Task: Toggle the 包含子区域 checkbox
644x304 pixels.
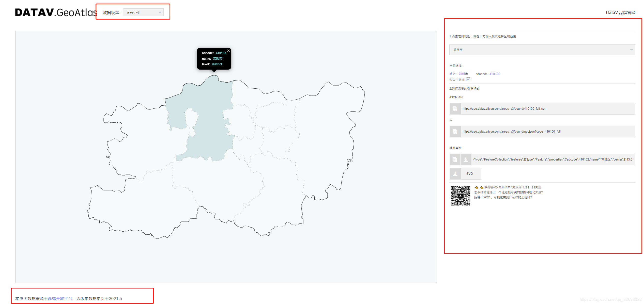Action: coord(468,79)
